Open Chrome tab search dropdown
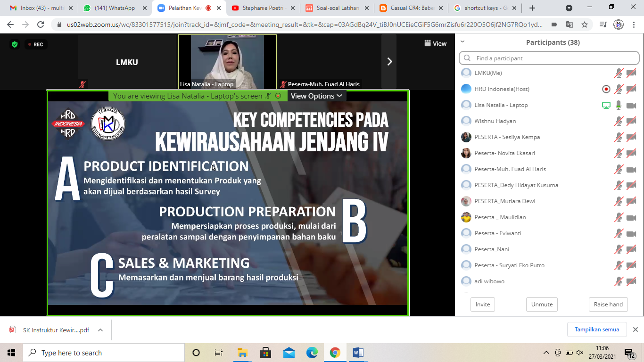The height and width of the screenshot is (362, 644). [x=569, y=8]
